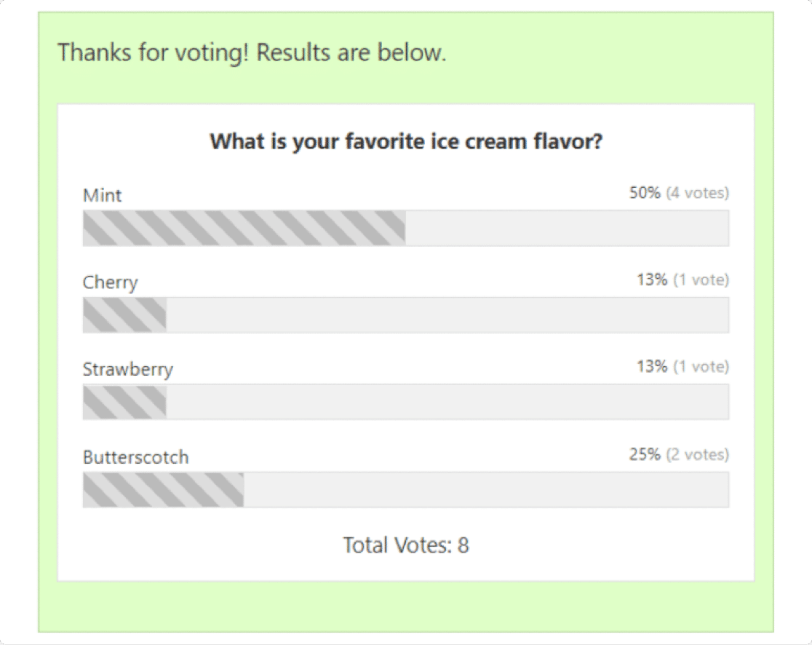812x645 pixels.
Task: Click the Mint option label
Action: coord(102,195)
